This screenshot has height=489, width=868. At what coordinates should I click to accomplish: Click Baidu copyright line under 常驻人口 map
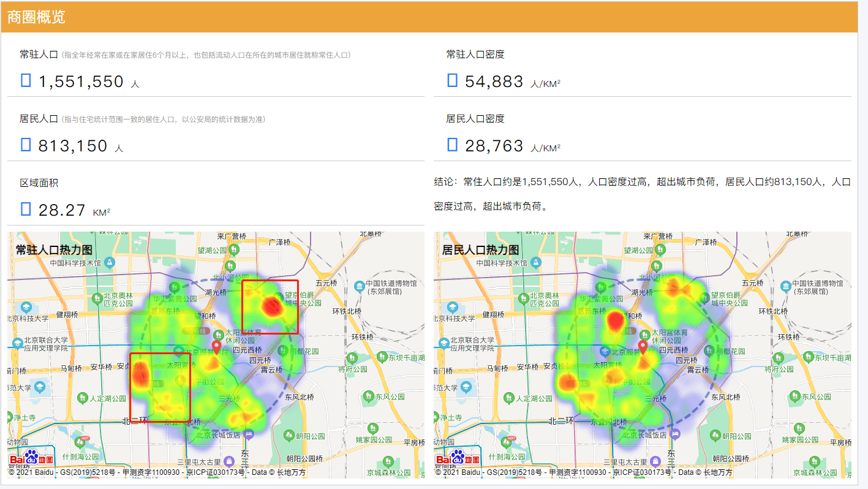point(157,472)
